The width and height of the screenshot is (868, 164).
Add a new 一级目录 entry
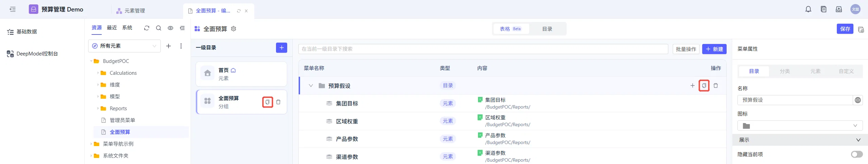[281, 48]
